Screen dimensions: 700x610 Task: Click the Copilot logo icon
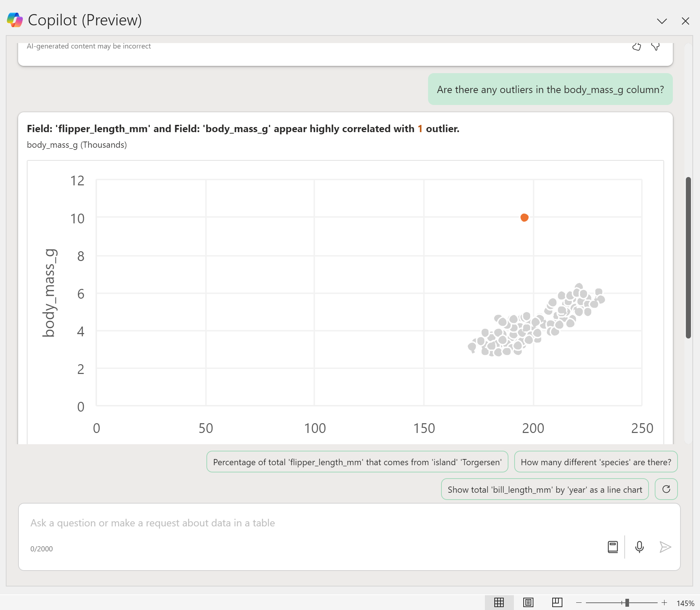pyautogui.click(x=15, y=20)
